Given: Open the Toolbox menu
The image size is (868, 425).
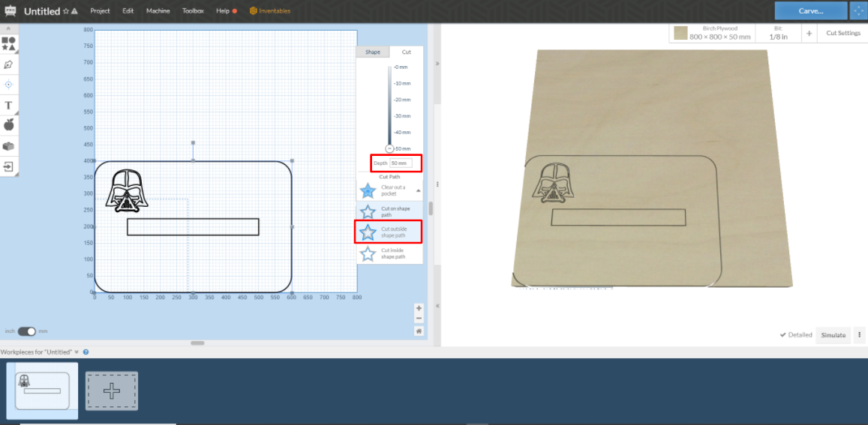Looking at the screenshot, I should (193, 10).
